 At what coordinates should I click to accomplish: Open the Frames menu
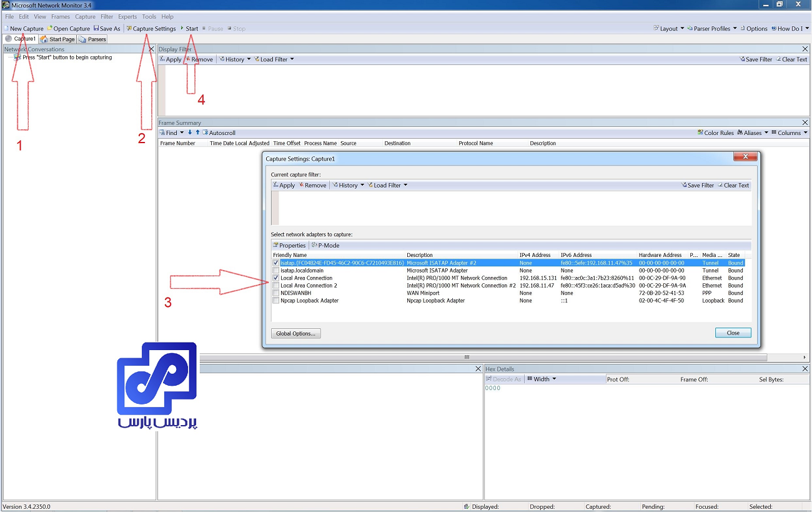tap(61, 17)
